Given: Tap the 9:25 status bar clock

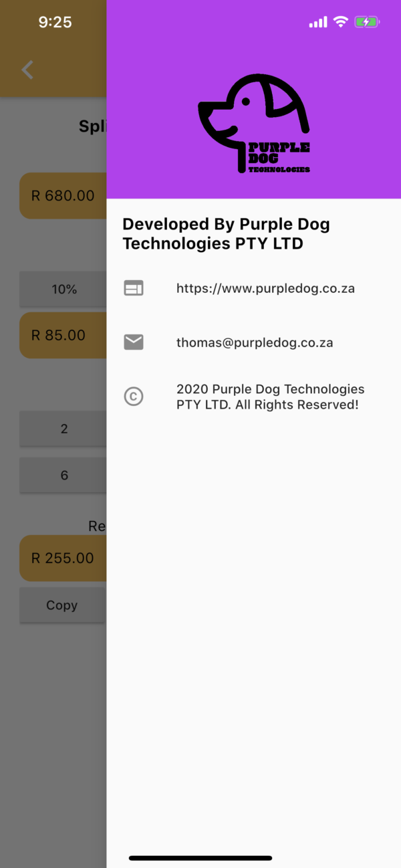Looking at the screenshot, I should 55,22.
